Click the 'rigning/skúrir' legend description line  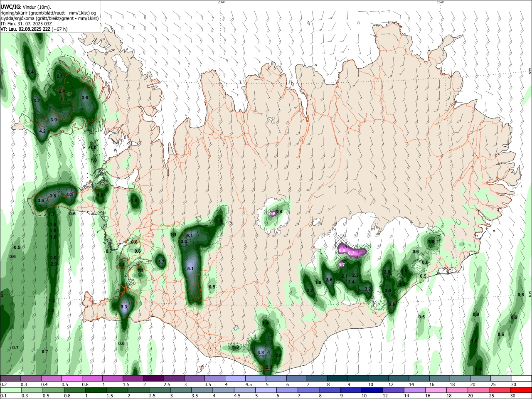pyautogui.click(x=48, y=12)
